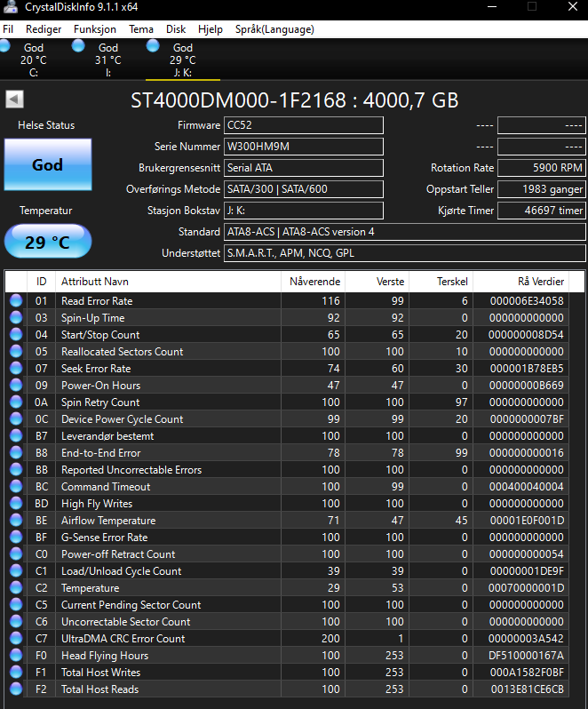The image size is (588, 709).
Task: Select raw value 000000000016 of End-to-End Error
Action: [527, 453]
